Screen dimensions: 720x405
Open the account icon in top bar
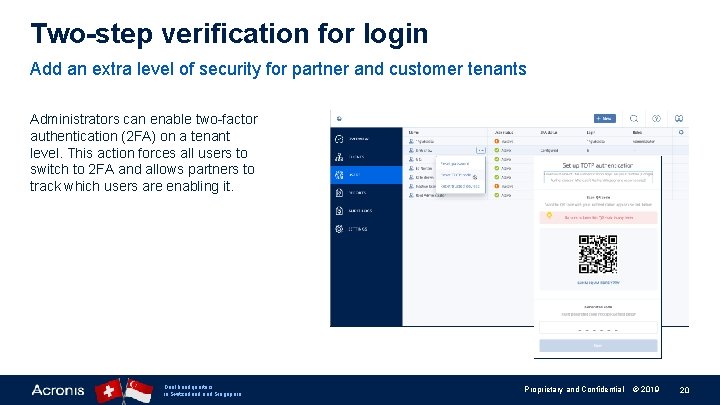tap(679, 118)
